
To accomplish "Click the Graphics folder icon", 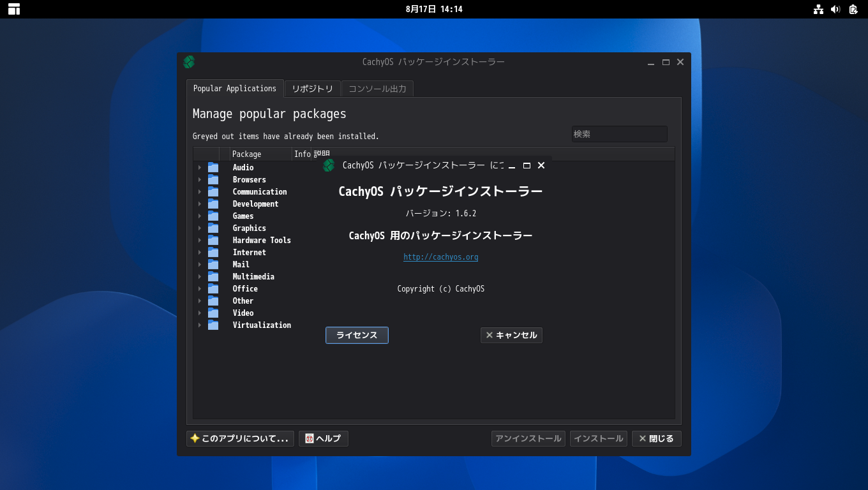I will 213,228.
